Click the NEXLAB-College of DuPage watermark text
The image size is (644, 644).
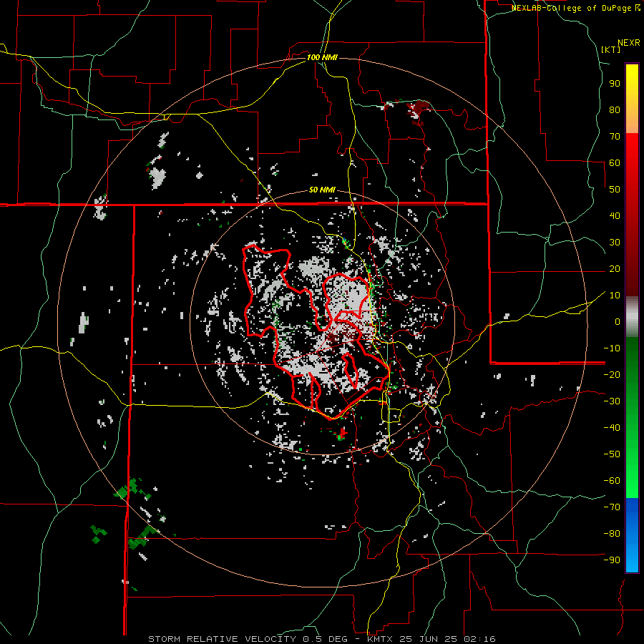(x=575, y=8)
